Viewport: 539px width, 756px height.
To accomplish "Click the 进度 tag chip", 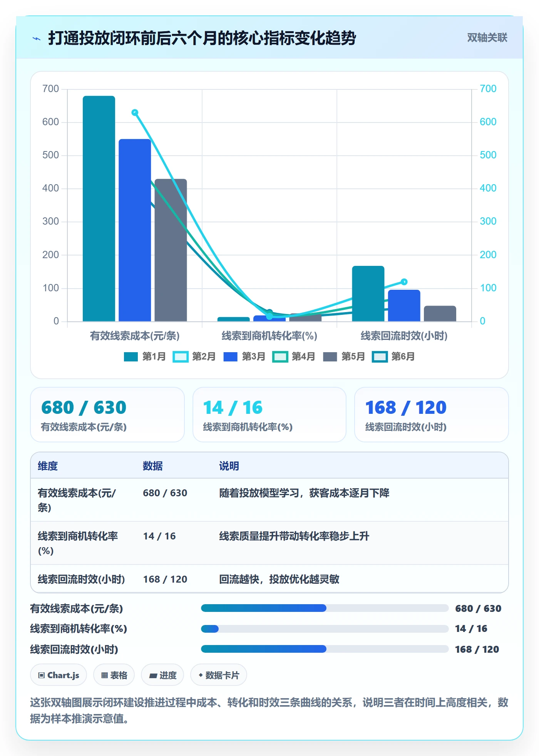I will [x=162, y=675].
